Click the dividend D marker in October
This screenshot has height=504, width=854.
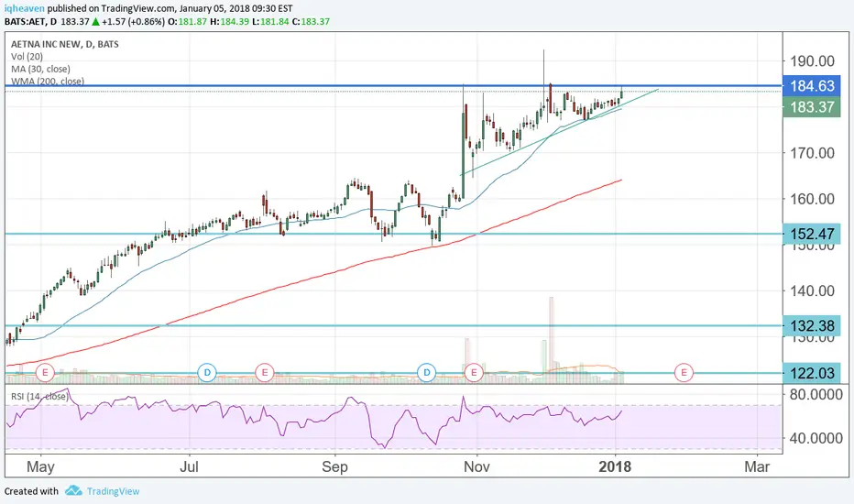(426, 373)
